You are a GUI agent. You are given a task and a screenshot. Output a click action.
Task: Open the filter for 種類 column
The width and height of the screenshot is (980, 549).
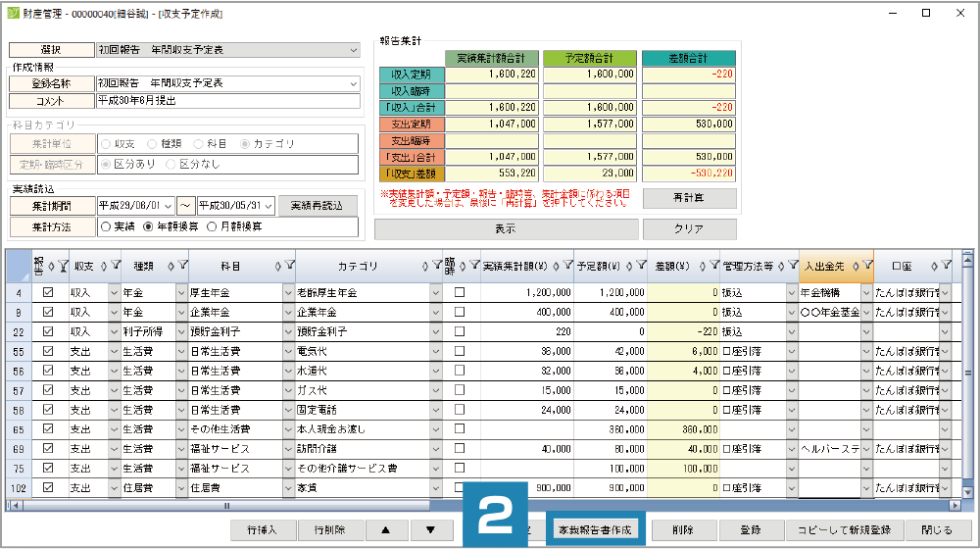pos(181,265)
